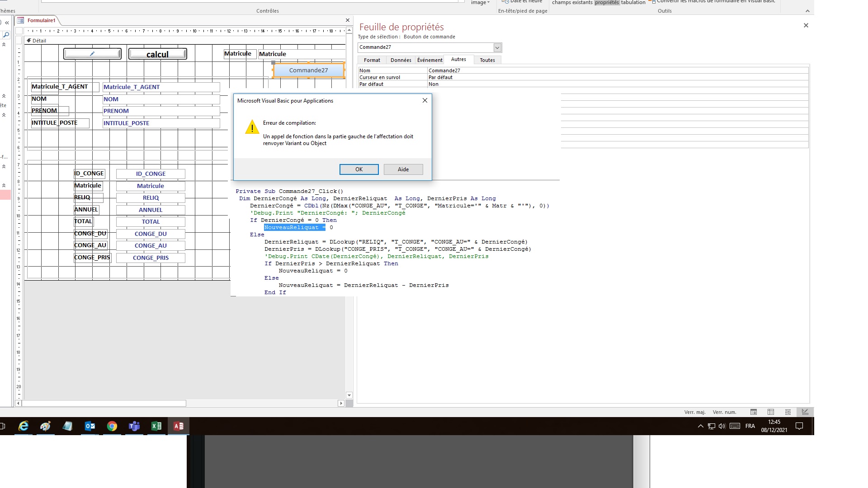This screenshot has width=868, height=488.
Task: Open Microsoft Teams from the taskbar
Action: (134, 426)
